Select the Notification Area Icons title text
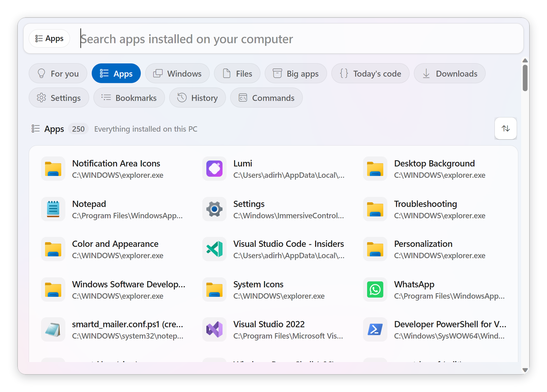547x392 pixels. [x=116, y=163]
